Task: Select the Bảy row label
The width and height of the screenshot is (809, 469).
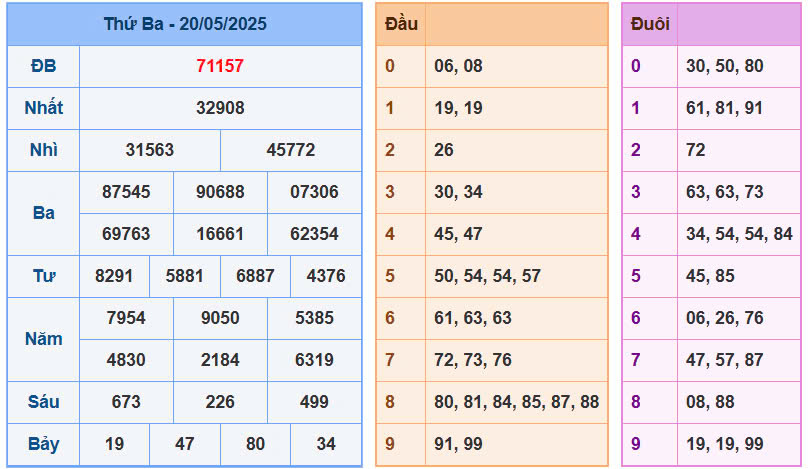Action: [x=43, y=444]
